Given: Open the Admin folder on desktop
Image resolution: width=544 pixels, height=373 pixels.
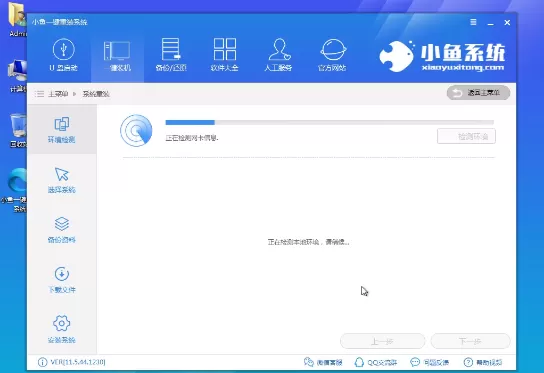Looking at the screenshot, I should (x=17, y=19).
